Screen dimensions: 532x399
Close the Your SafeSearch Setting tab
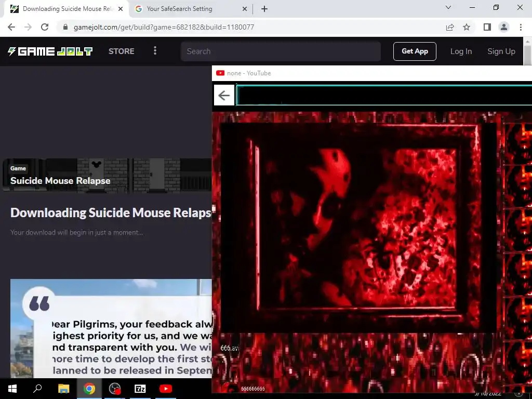[245, 9]
